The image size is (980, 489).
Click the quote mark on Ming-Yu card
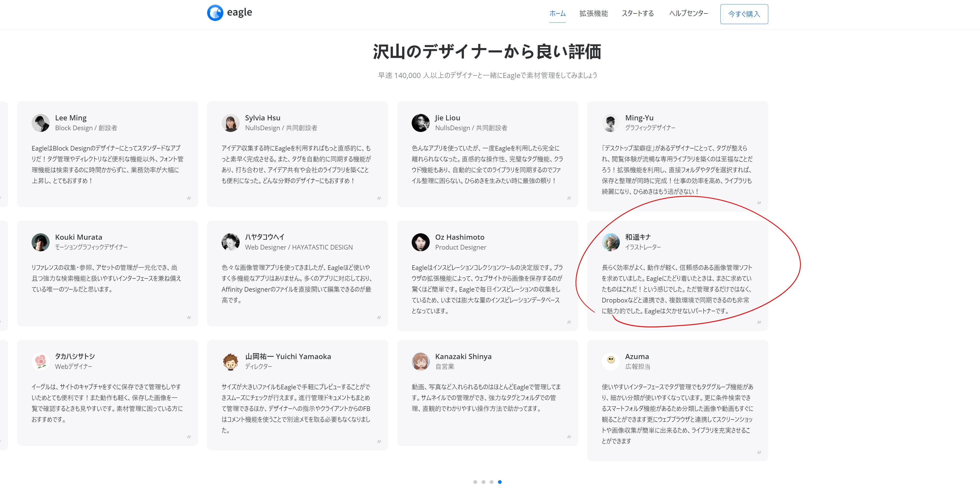point(759,203)
